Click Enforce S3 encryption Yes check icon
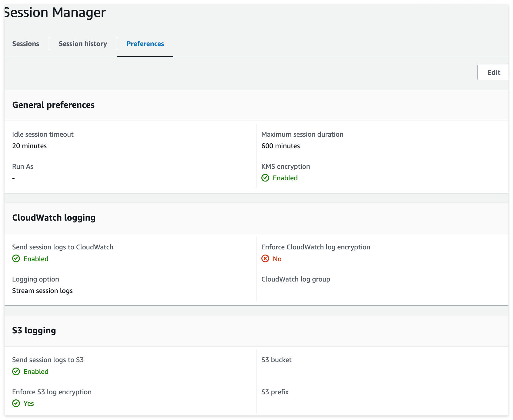Viewport: 513px width, 420px height. (x=16, y=403)
